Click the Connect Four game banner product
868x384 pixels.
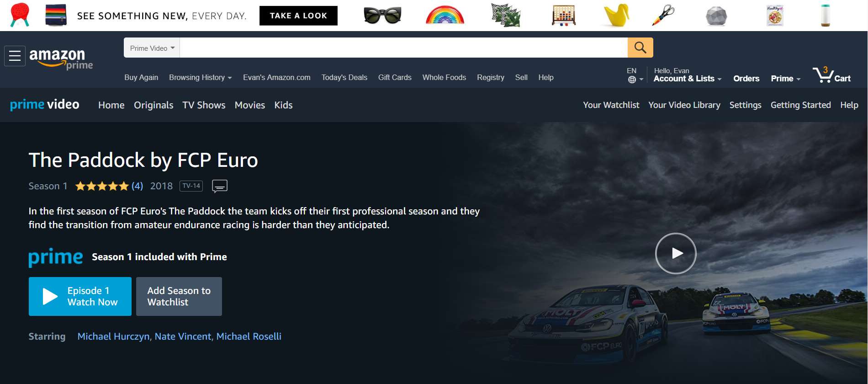point(564,15)
